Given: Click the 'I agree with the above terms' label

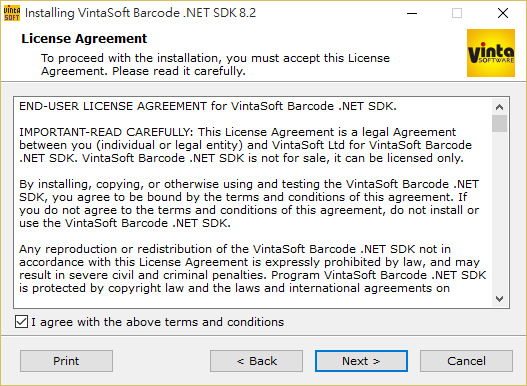Looking at the screenshot, I should (x=158, y=322).
